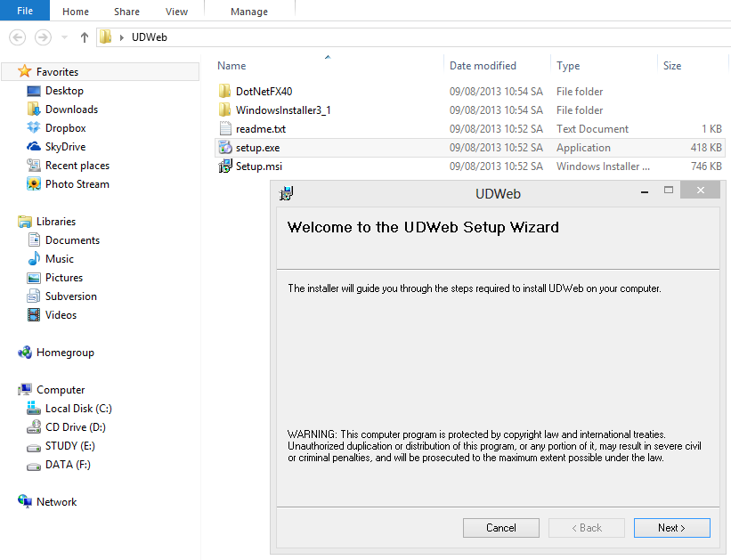
Task: Open the Videos library icon
Action: pyautogui.click(x=34, y=315)
